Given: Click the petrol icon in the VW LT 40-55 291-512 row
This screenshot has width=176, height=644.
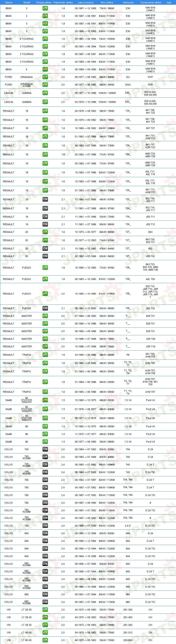Looking at the screenshot, I should (45, 633).
